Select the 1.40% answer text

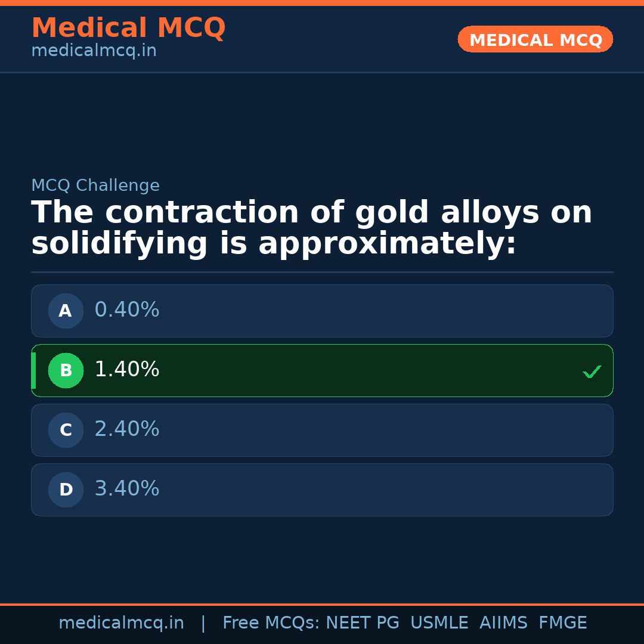pyautogui.click(x=127, y=370)
